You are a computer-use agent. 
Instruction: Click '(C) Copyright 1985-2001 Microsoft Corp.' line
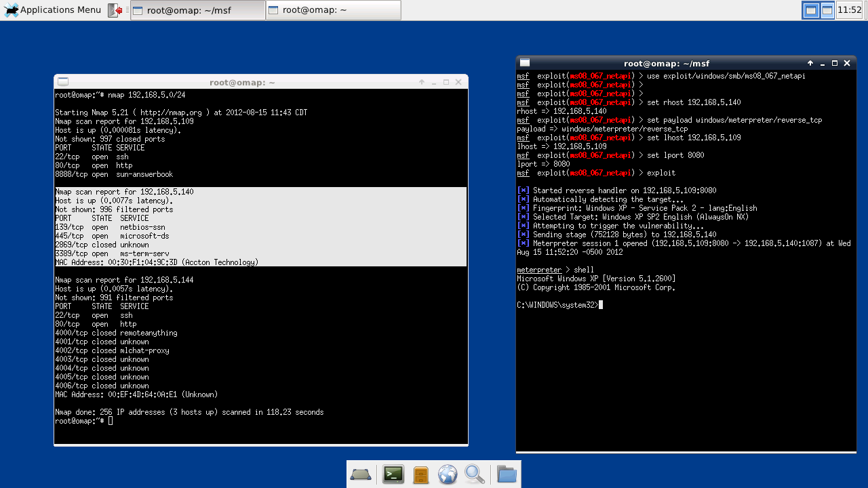(596, 287)
